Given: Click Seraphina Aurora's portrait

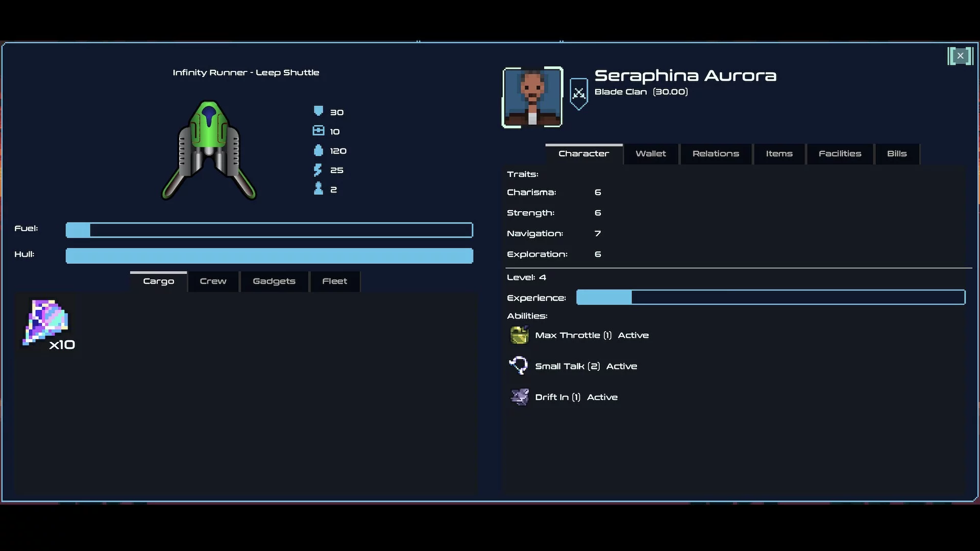Looking at the screenshot, I should point(532,97).
